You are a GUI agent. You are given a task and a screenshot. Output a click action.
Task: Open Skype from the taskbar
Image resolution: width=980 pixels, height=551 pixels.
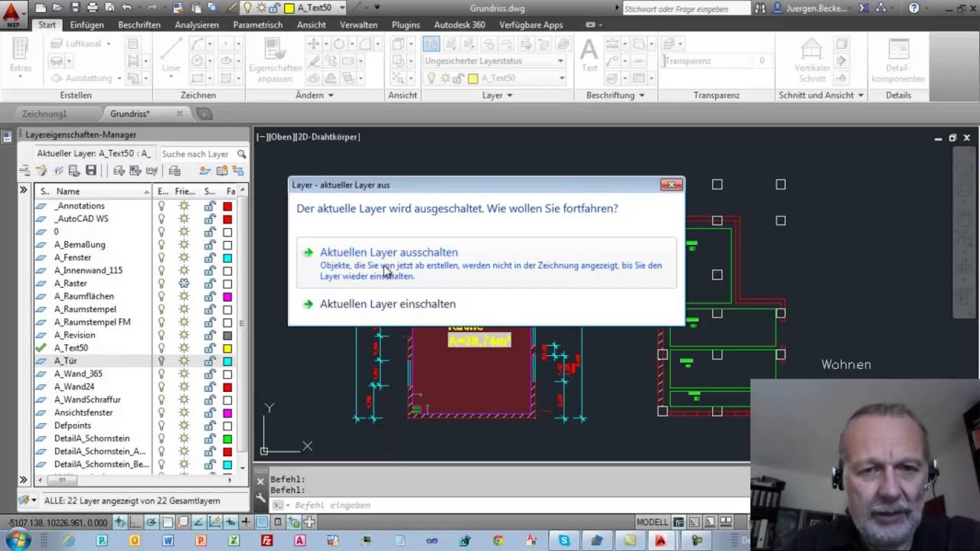pyautogui.click(x=564, y=540)
